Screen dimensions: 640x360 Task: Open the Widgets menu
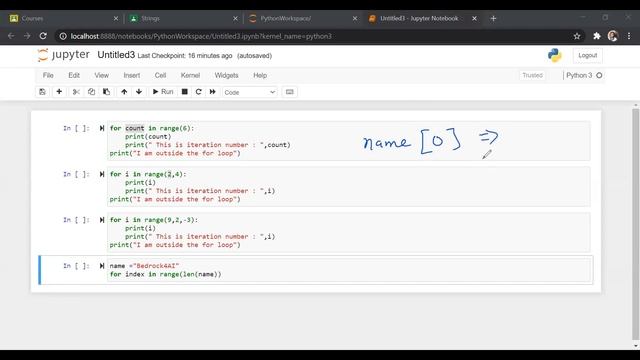pos(227,75)
